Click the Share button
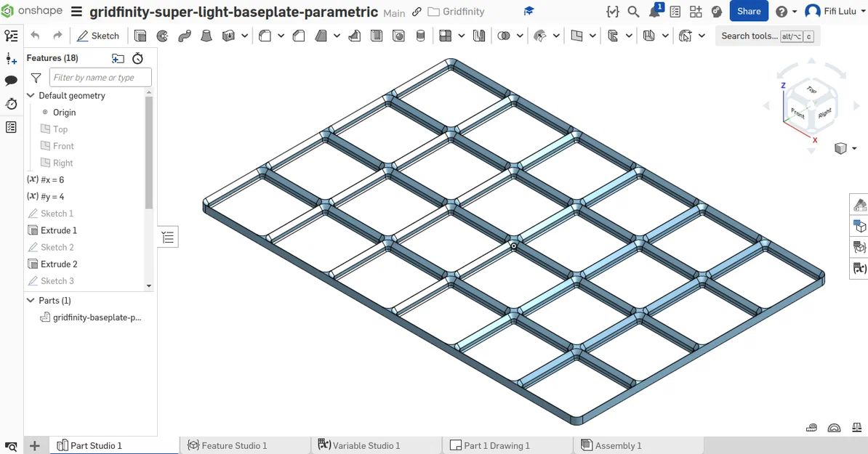Viewport: 868px width, 454px height. [x=748, y=11]
